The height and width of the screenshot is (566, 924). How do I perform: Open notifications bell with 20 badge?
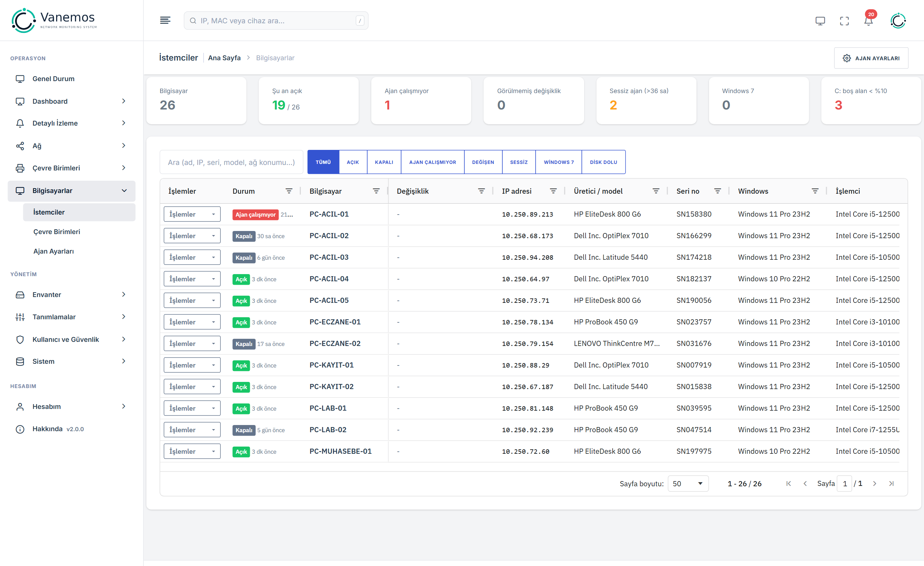point(869,20)
